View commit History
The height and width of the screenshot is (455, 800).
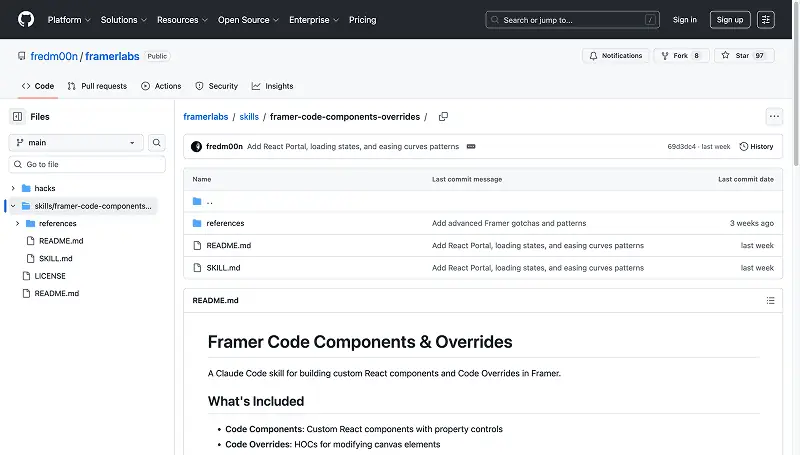(x=756, y=146)
